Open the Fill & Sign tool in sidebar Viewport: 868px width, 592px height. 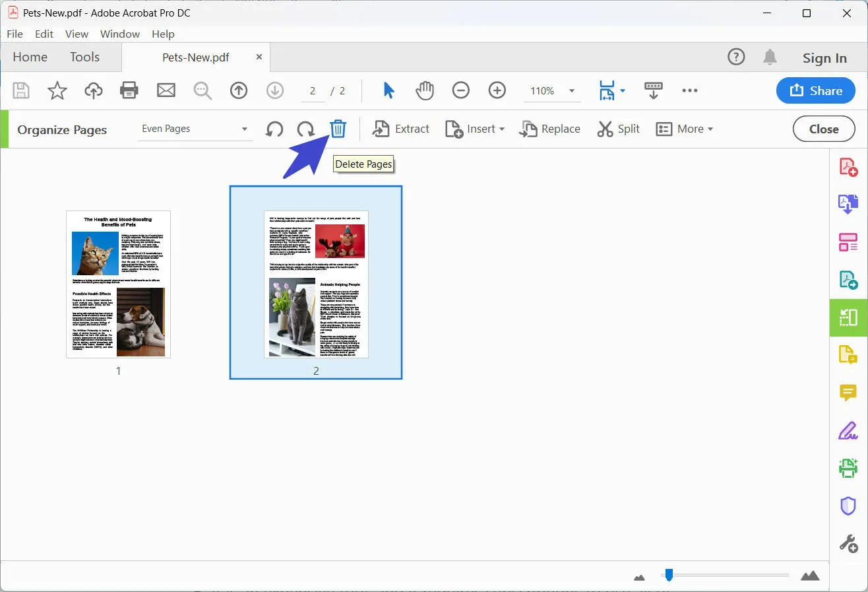(x=848, y=431)
